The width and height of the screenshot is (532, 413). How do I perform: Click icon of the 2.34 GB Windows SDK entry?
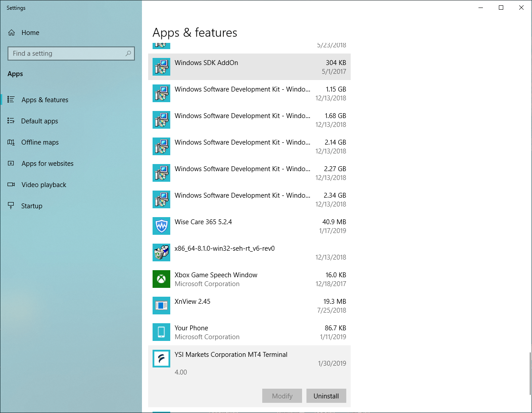(x=161, y=199)
